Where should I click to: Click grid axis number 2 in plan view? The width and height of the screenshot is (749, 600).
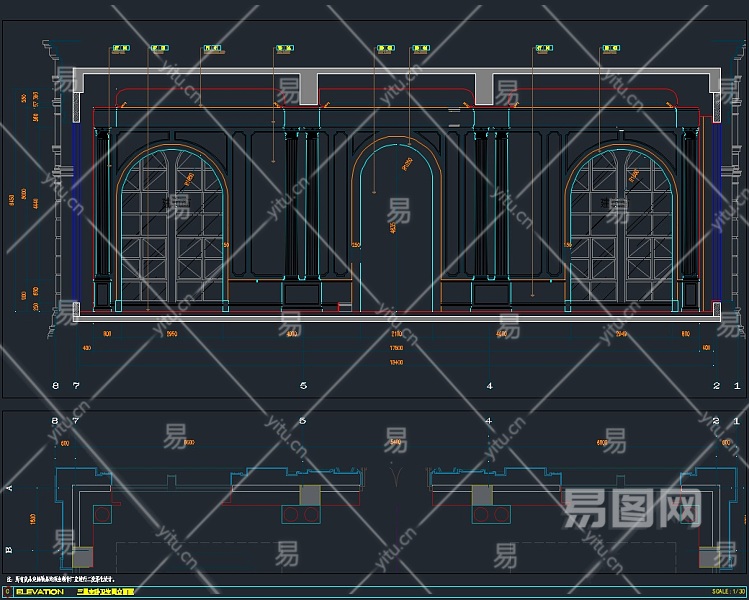pyautogui.click(x=716, y=422)
